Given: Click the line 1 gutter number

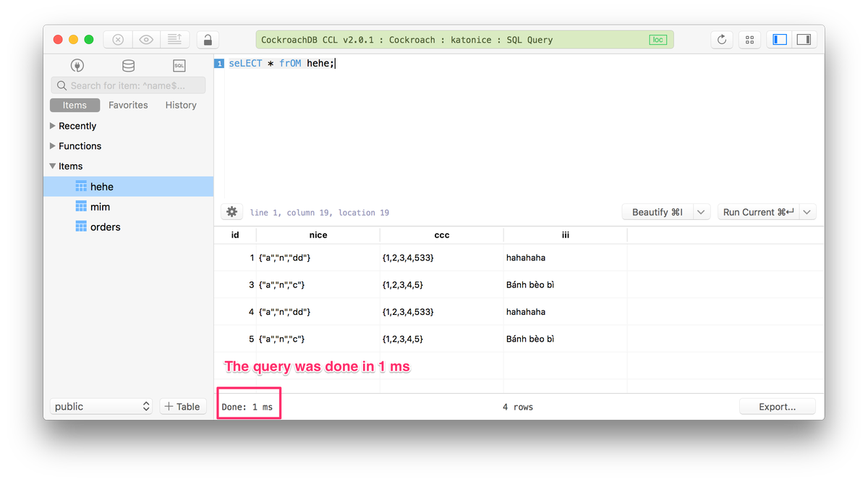Looking at the screenshot, I should click(219, 64).
